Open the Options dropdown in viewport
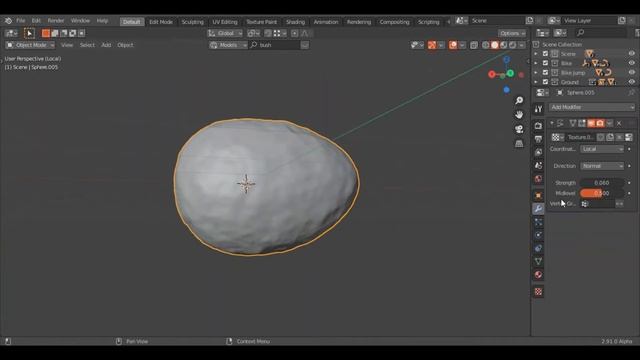The height and width of the screenshot is (360, 640). pos(512,33)
